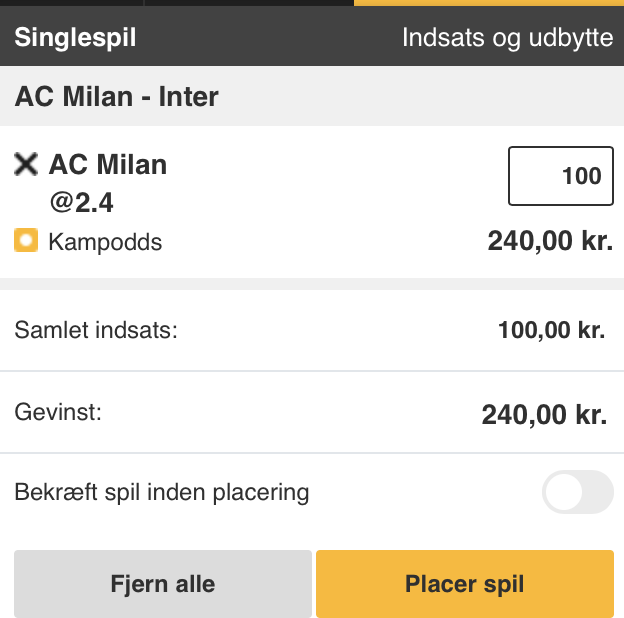Select the Singlespil header
The image size is (624, 618).
[x=75, y=37]
